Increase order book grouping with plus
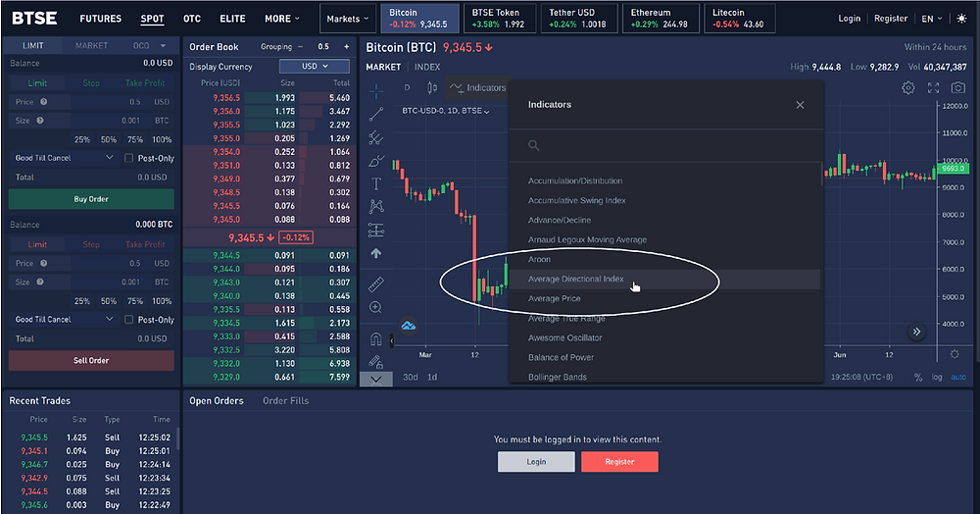The height and width of the screenshot is (514, 980). tap(346, 47)
